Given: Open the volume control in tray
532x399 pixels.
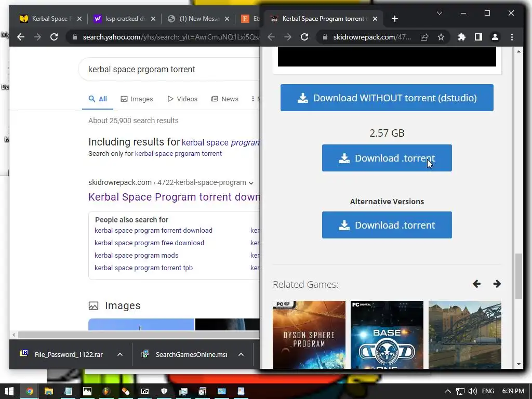Looking at the screenshot, I should click(472, 391).
